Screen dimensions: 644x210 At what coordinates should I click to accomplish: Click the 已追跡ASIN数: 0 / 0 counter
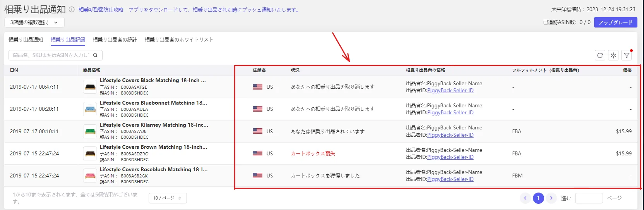[x=567, y=22]
